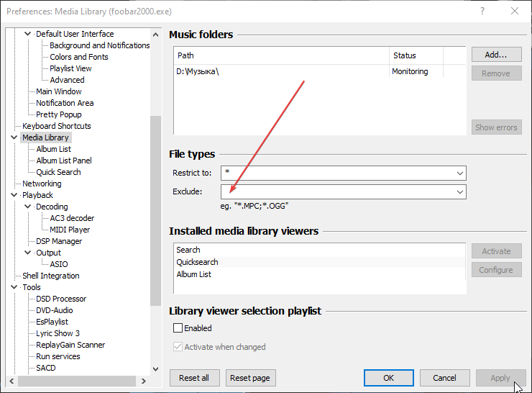This screenshot has height=393, width=532.
Task: Collapse the Decoding tree section
Action: [28, 207]
